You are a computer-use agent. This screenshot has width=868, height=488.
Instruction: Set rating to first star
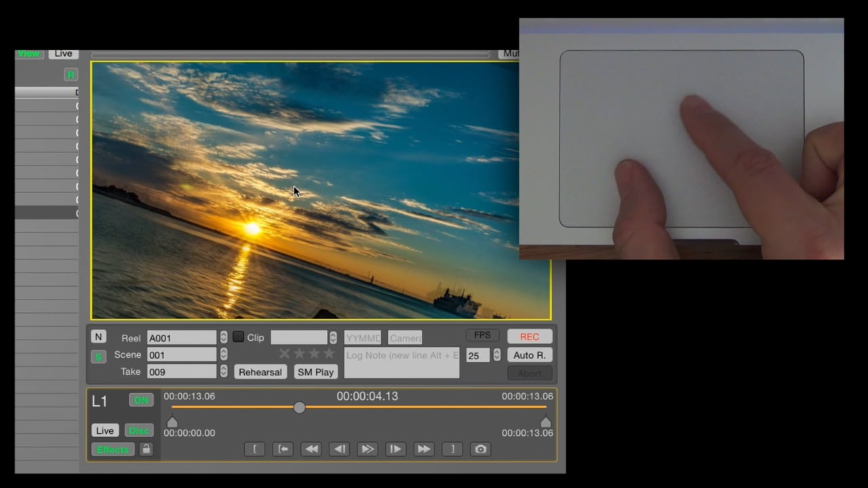point(299,353)
